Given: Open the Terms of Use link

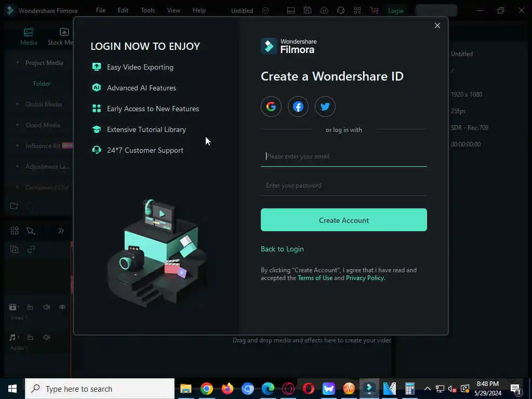Looking at the screenshot, I should pyautogui.click(x=315, y=278).
